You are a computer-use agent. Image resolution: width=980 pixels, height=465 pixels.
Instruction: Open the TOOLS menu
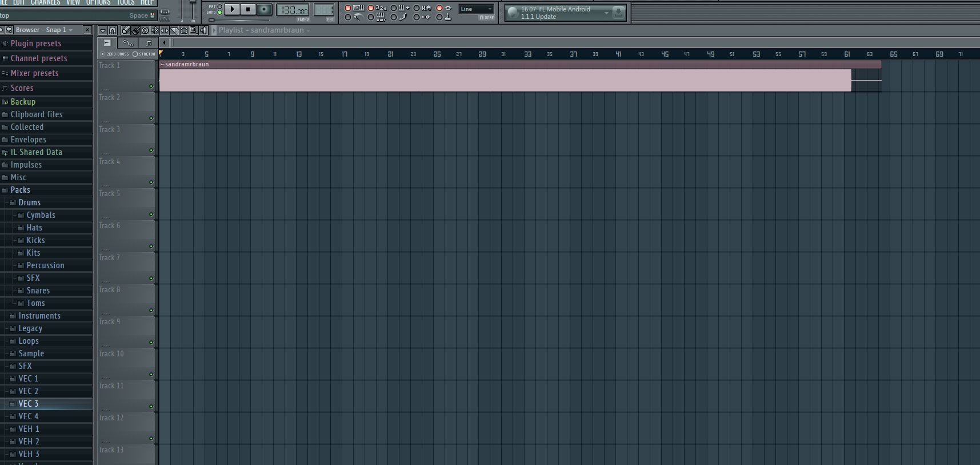pos(126,2)
